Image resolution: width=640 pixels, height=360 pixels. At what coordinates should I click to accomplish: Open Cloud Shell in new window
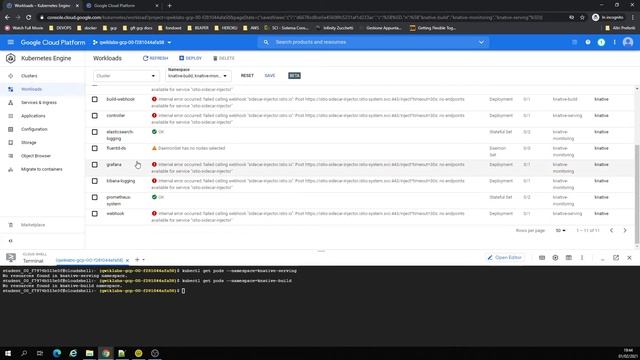(616, 258)
